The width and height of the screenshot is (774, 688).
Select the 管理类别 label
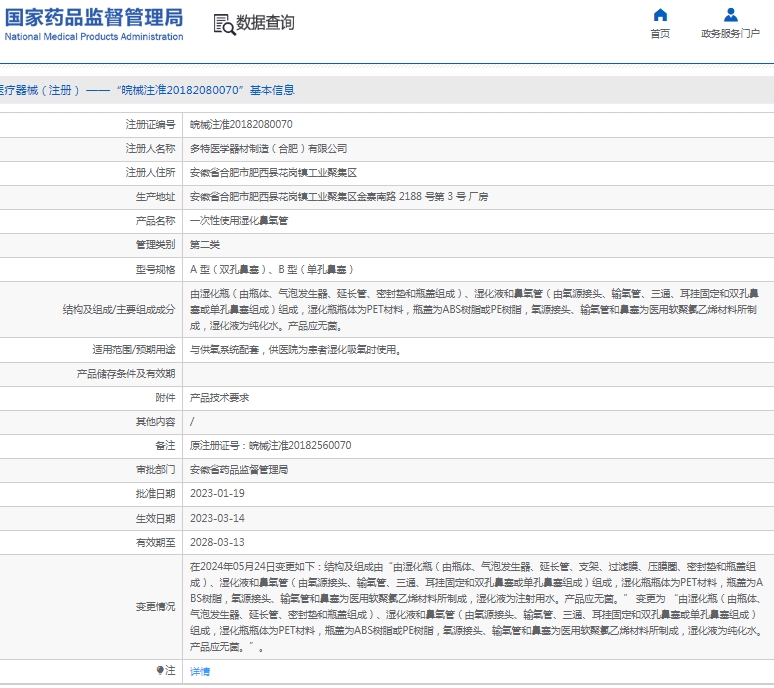pos(155,245)
